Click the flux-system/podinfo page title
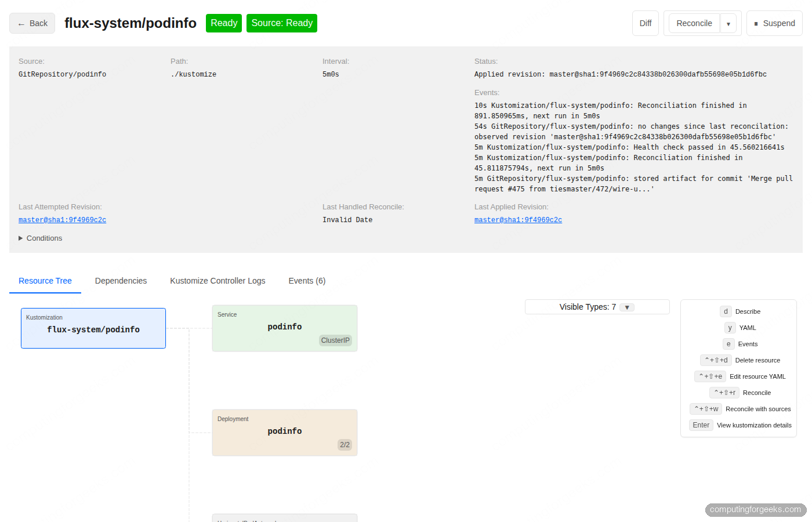This screenshot has width=812, height=522. tap(130, 23)
